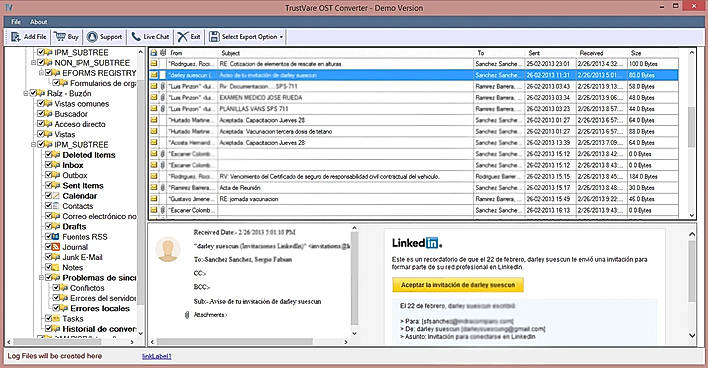The height and width of the screenshot is (368, 708).
Task: Open the About menu
Action: coord(38,22)
